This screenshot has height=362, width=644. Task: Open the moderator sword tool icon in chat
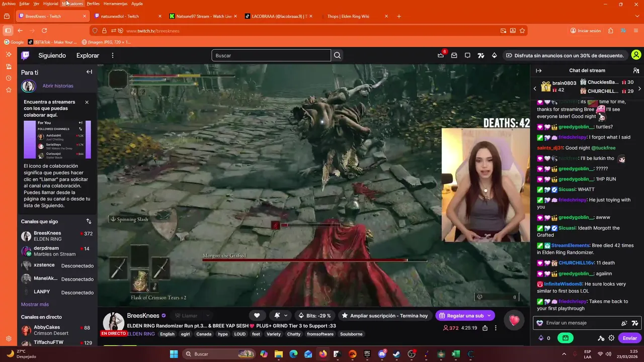coord(601,338)
